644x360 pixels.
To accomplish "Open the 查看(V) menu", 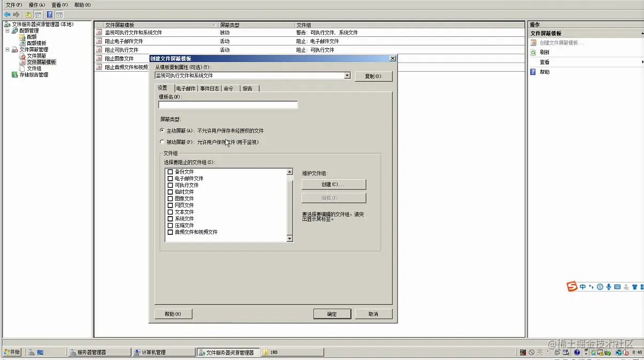I will [x=60, y=5].
